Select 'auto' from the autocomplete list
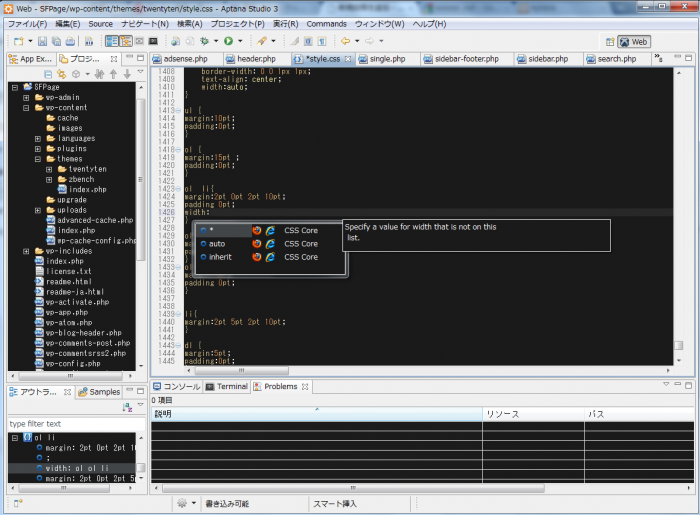The image size is (700, 515). [x=217, y=243]
